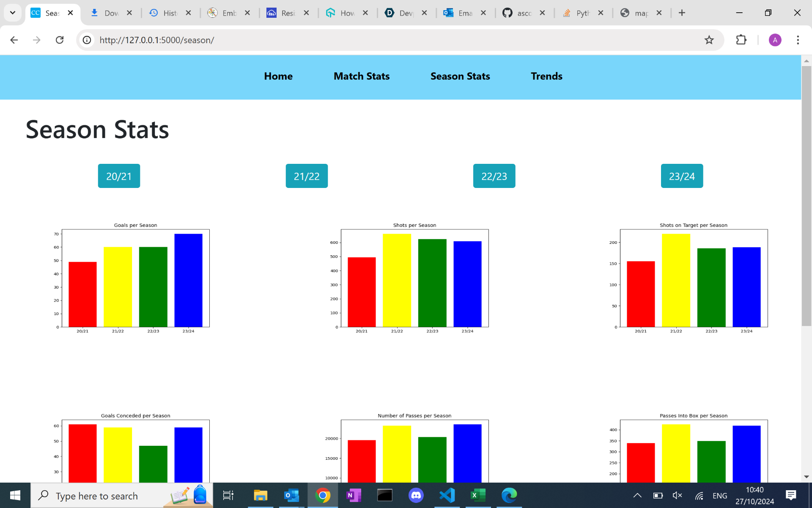Unmute the system volume icon
The height and width of the screenshot is (508, 812).
click(677, 495)
